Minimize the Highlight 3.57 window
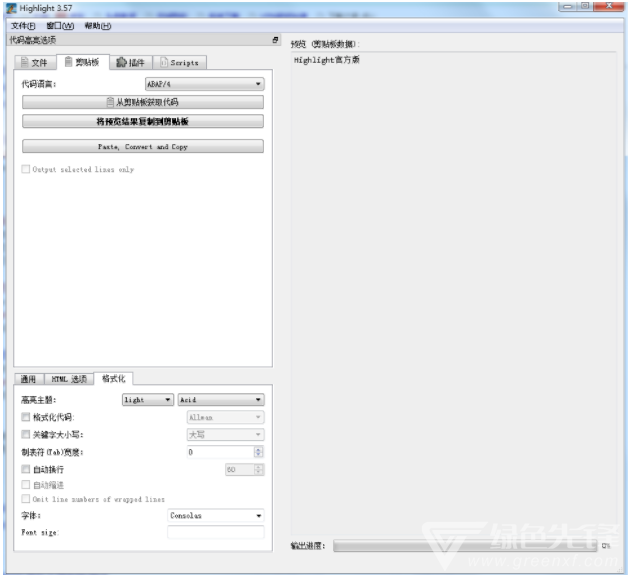Viewport: 629px width, 575px height. (x=568, y=6)
